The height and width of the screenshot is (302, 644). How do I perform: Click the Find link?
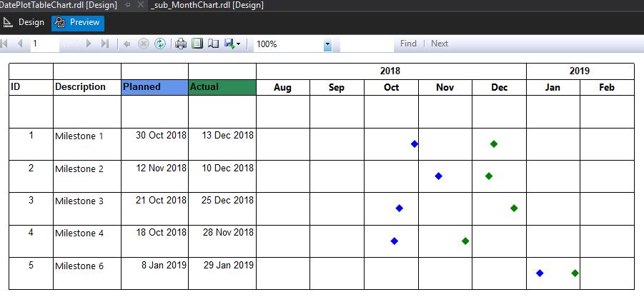(408, 44)
